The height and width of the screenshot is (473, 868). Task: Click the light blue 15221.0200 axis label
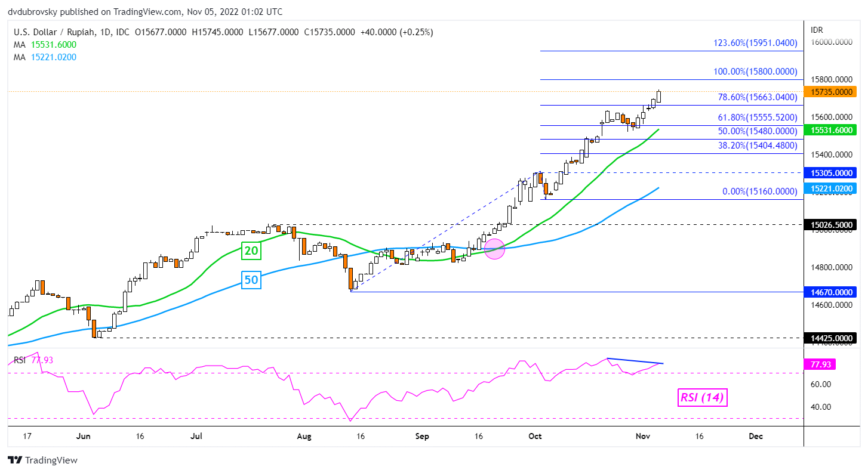(x=830, y=188)
